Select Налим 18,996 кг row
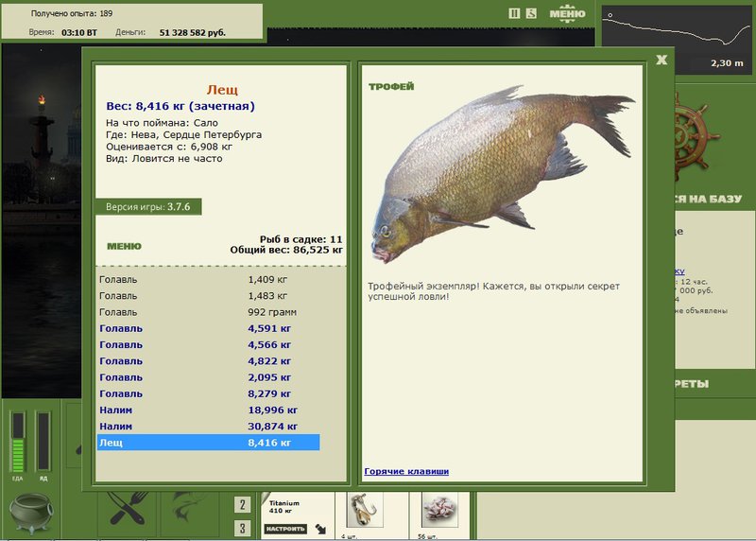The image size is (756, 541). tap(208, 410)
